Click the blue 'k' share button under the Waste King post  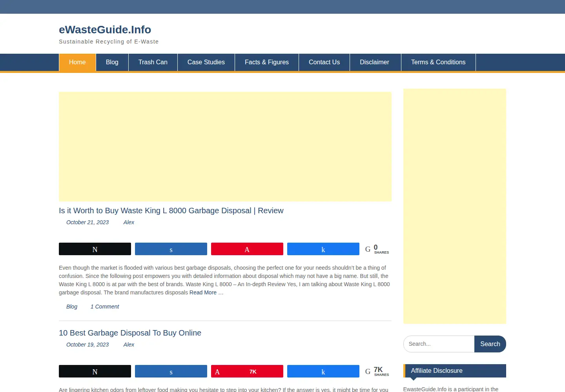[323, 249]
